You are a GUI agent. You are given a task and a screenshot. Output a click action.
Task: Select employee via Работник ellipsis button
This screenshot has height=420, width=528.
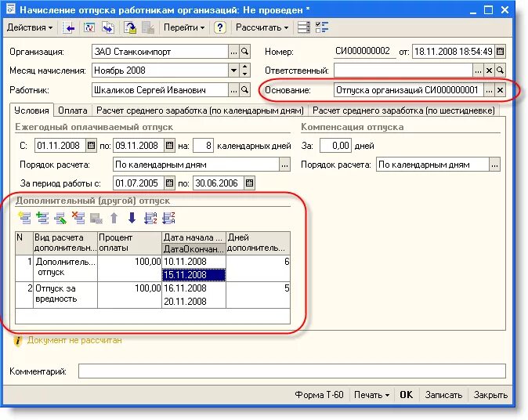click(x=233, y=90)
